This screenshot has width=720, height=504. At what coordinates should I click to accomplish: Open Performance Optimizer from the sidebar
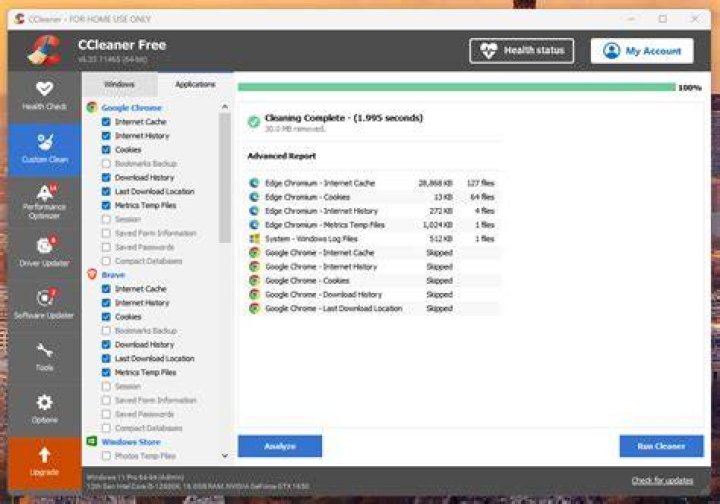(45, 202)
